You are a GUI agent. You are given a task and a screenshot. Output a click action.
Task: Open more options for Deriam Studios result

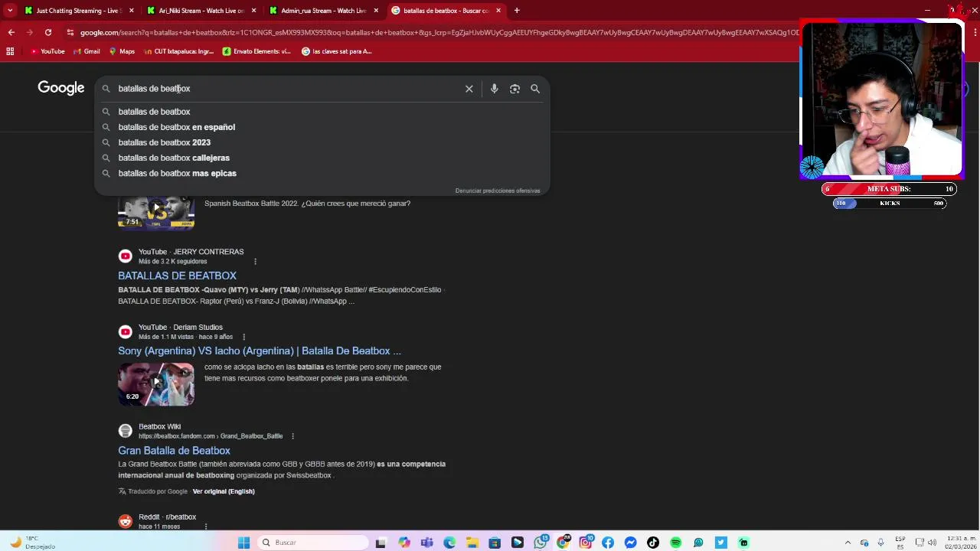click(x=243, y=337)
